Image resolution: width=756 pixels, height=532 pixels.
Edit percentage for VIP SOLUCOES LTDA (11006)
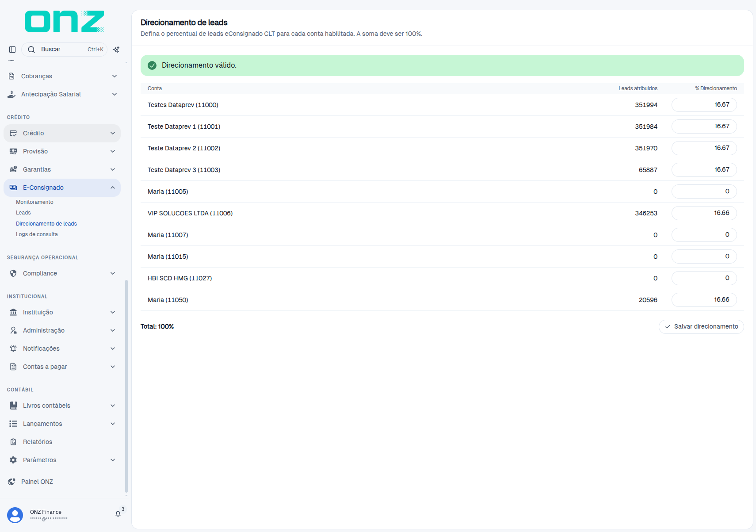click(x=704, y=213)
